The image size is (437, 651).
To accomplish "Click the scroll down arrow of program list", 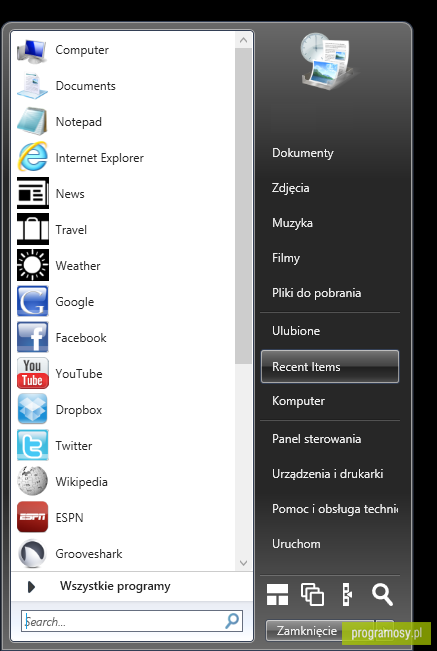I will point(243,563).
